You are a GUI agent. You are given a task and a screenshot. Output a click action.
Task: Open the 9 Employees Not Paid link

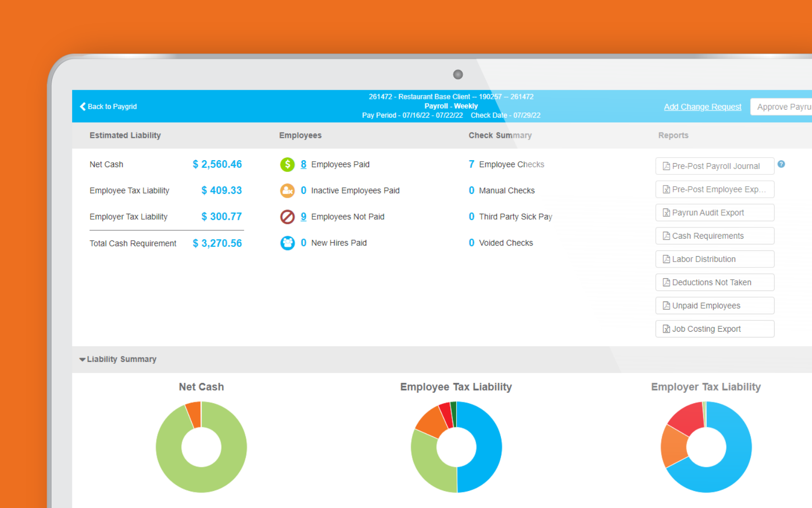click(x=303, y=216)
